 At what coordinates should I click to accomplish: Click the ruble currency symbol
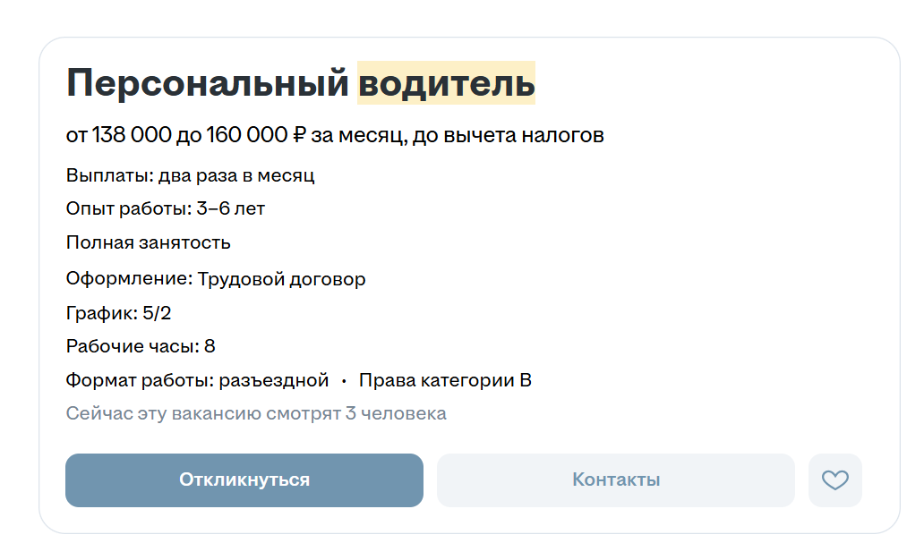click(x=299, y=135)
